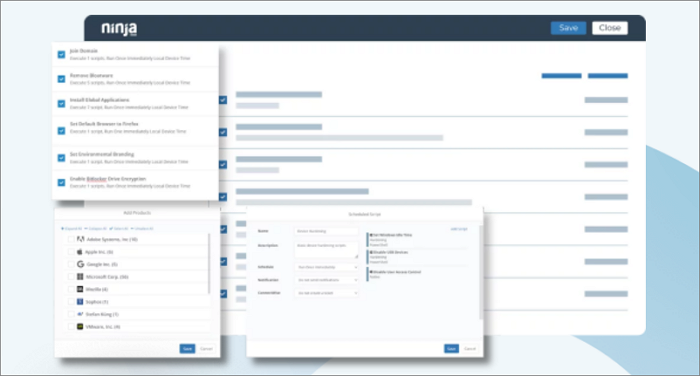Check the Stefan Küng checkbox
700x376 pixels.
(x=71, y=314)
